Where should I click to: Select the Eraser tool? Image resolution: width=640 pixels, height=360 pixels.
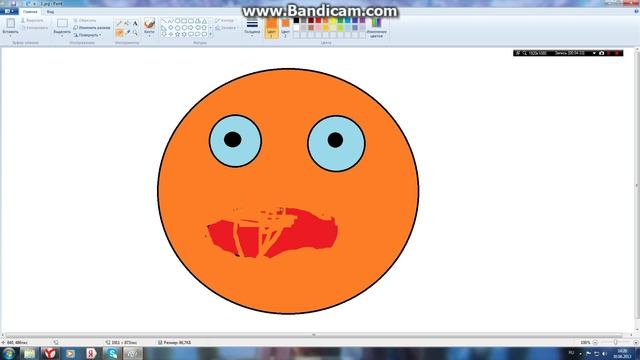(x=120, y=32)
